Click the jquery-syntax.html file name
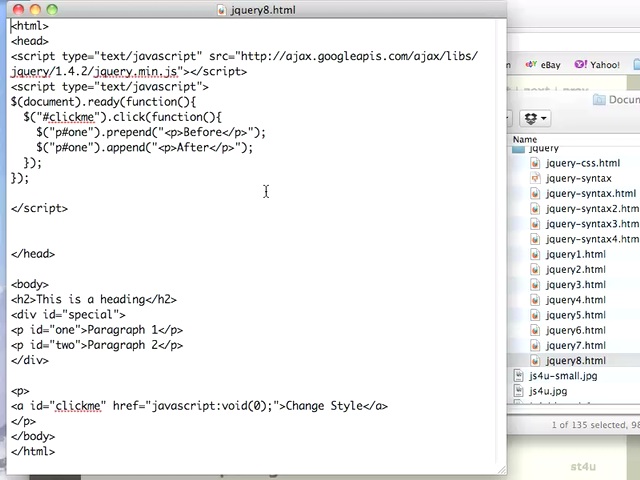Viewport: 640px width, 480px height. pos(591,193)
